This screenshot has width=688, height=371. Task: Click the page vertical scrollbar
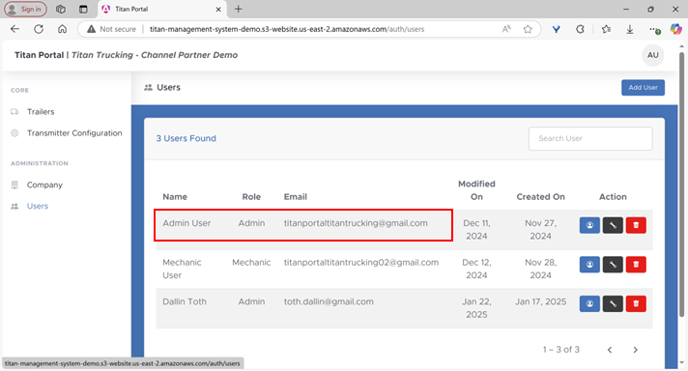point(681,184)
